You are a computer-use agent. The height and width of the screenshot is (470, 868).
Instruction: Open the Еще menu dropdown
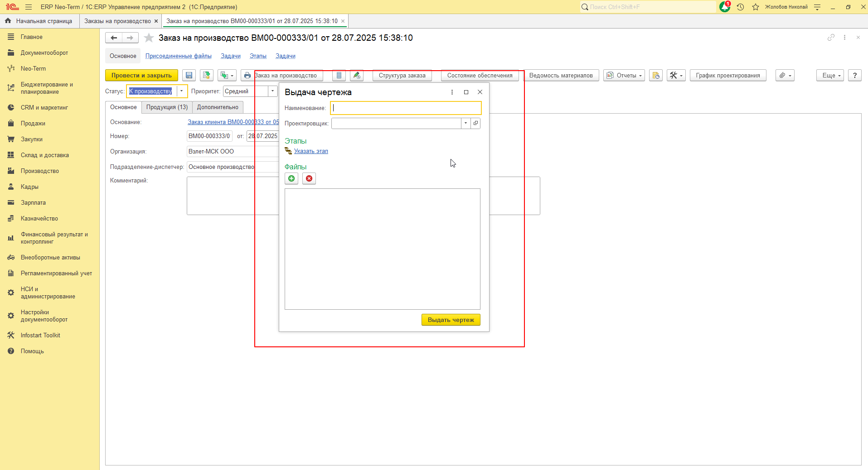pyautogui.click(x=830, y=76)
